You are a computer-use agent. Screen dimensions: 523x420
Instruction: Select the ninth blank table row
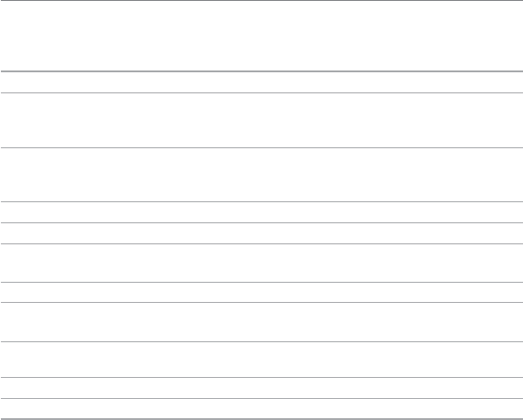click(x=262, y=360)
